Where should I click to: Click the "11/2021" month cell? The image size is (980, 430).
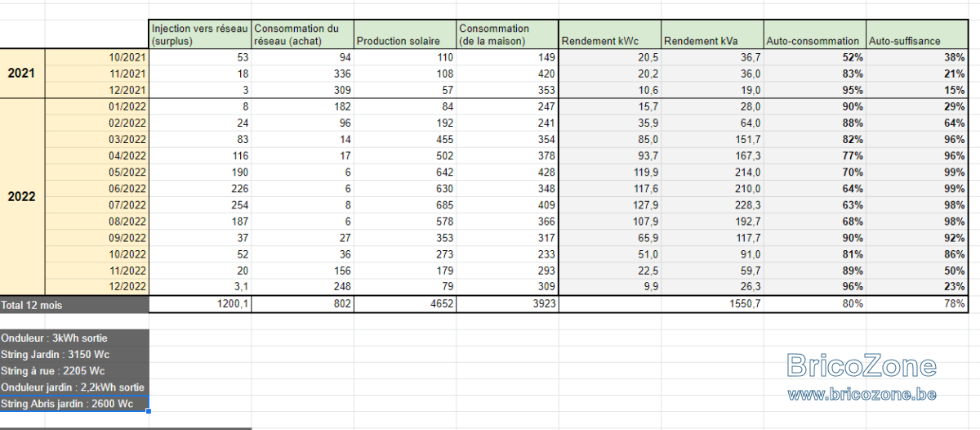[97, 74]
